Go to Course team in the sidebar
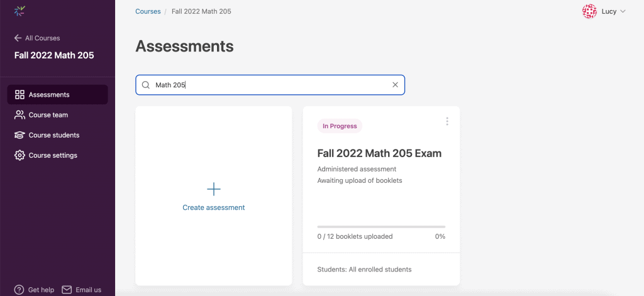644x296 pixels. tap(48, 115)
